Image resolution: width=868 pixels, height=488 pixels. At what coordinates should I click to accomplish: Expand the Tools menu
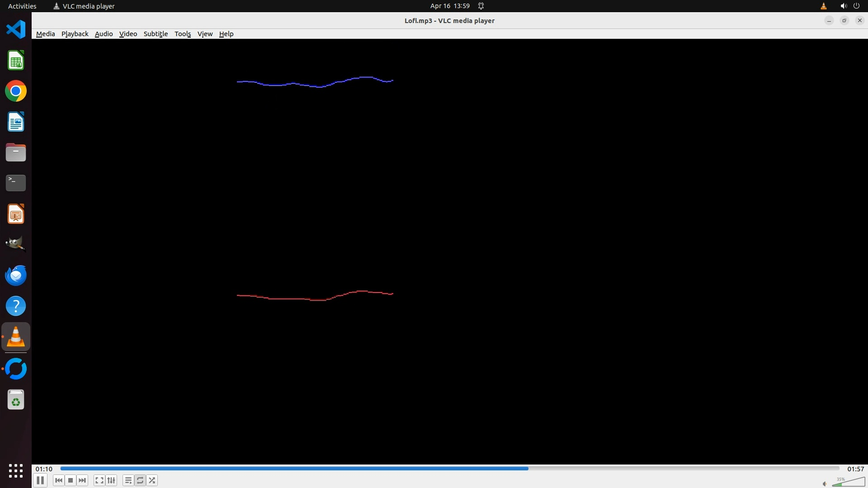[x=183, y=34]
